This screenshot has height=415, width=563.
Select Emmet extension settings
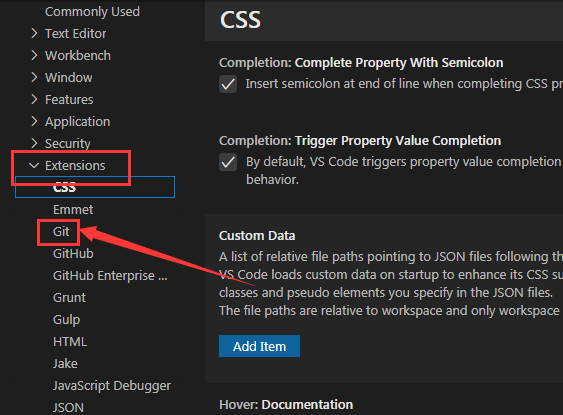click(73, 209)
